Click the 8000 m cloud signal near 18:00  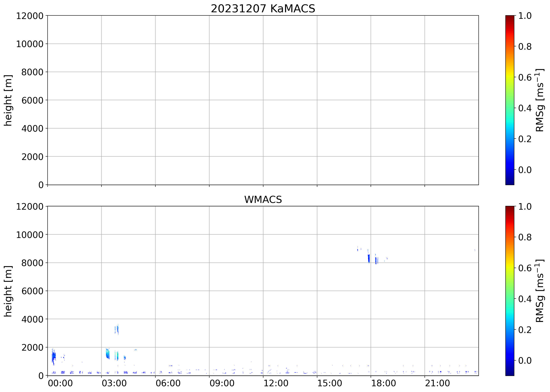(369, 259)
